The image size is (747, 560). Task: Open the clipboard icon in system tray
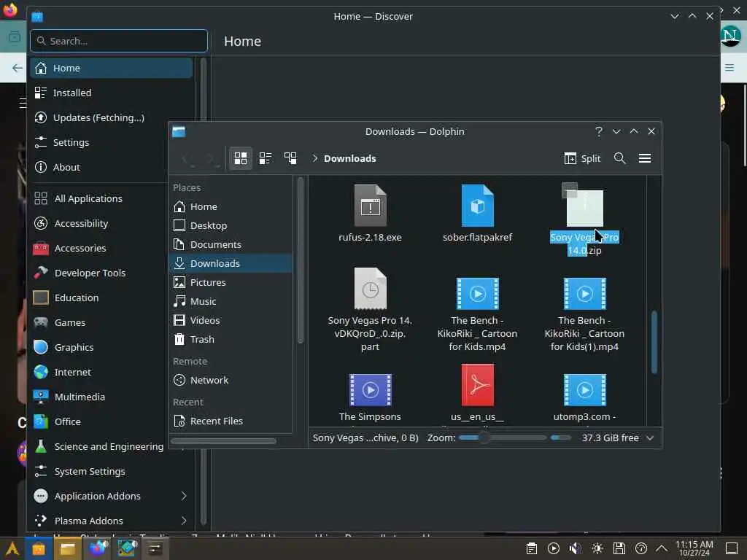[532, 548]
